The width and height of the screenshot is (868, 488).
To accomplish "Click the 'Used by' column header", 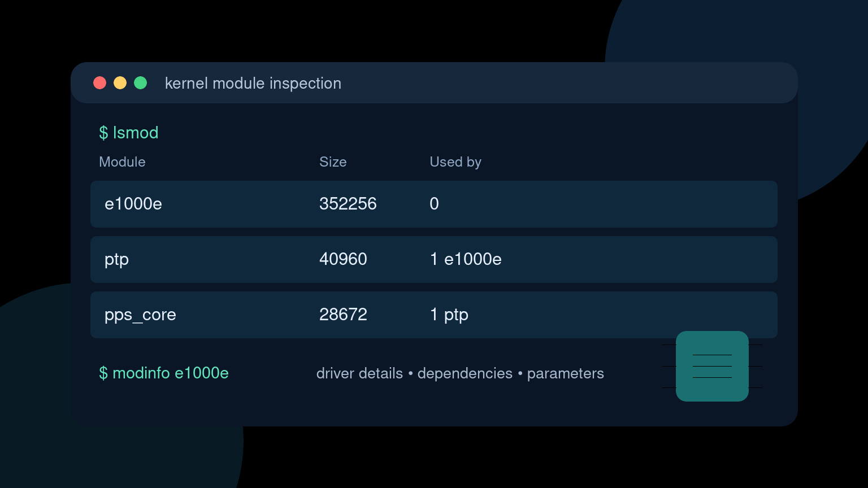I will pos(455,162).
